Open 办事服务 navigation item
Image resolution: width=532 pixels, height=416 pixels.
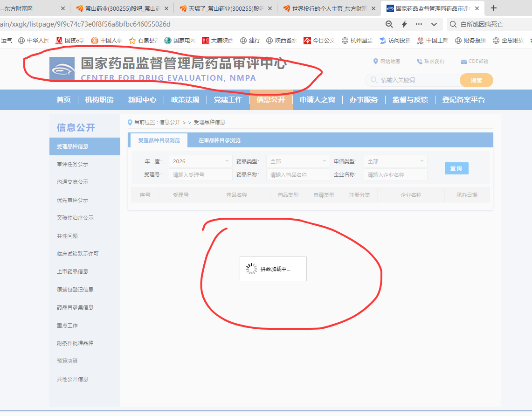pyautogui.click(x=364, y=100)
